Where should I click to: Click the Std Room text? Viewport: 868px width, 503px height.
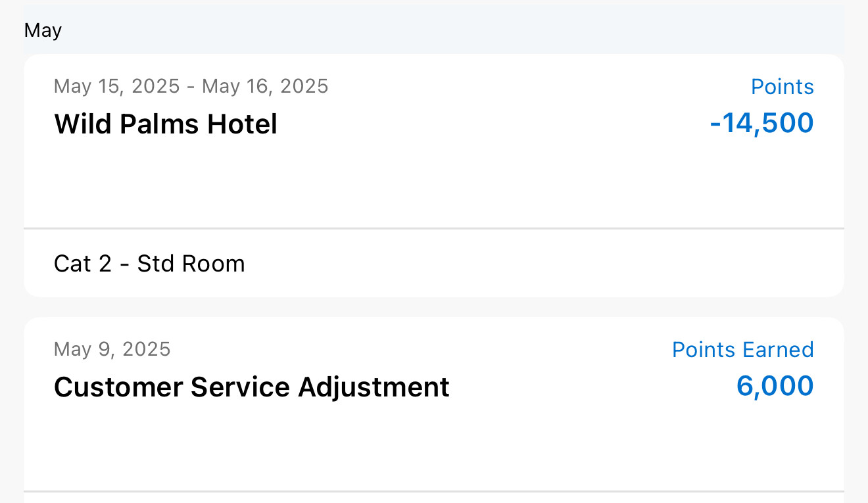[x=191, y=264]
